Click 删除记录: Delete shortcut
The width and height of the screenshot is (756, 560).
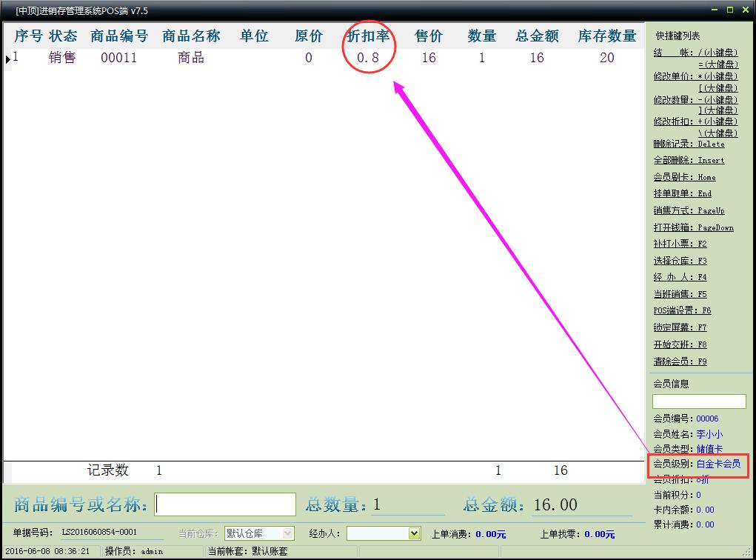(x=689, y=144)
